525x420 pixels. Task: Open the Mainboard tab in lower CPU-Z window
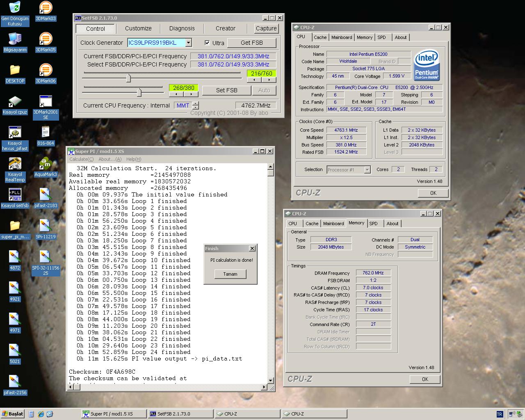(333, 224)
